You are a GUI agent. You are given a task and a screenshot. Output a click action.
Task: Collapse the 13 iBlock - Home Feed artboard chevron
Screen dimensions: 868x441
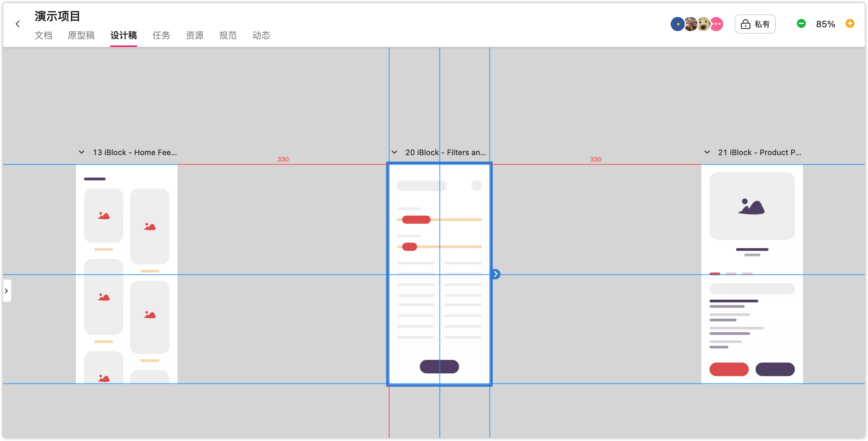pos(82,152)
